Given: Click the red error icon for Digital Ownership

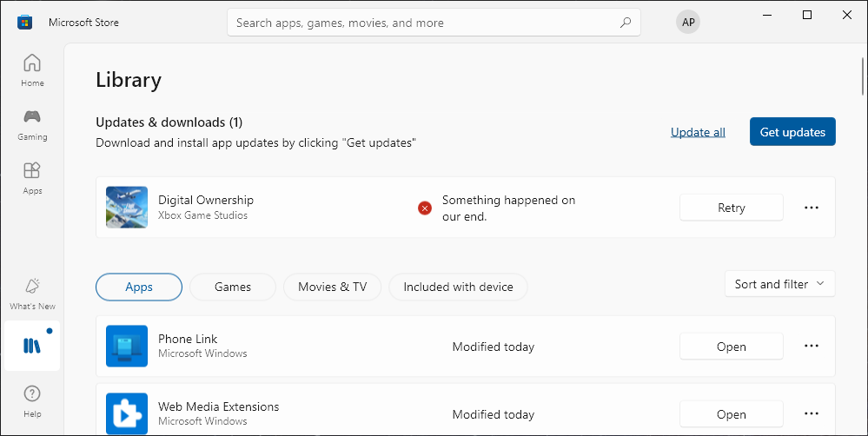Looking at the screenshot, I should click(425, 208).
